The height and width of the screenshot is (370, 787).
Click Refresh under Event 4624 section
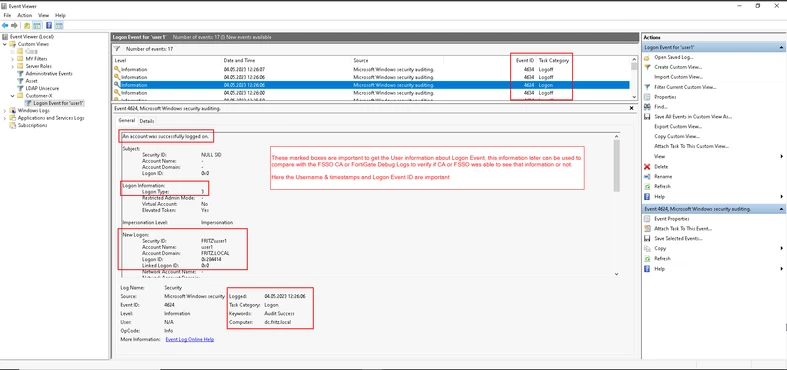[663, 259]
